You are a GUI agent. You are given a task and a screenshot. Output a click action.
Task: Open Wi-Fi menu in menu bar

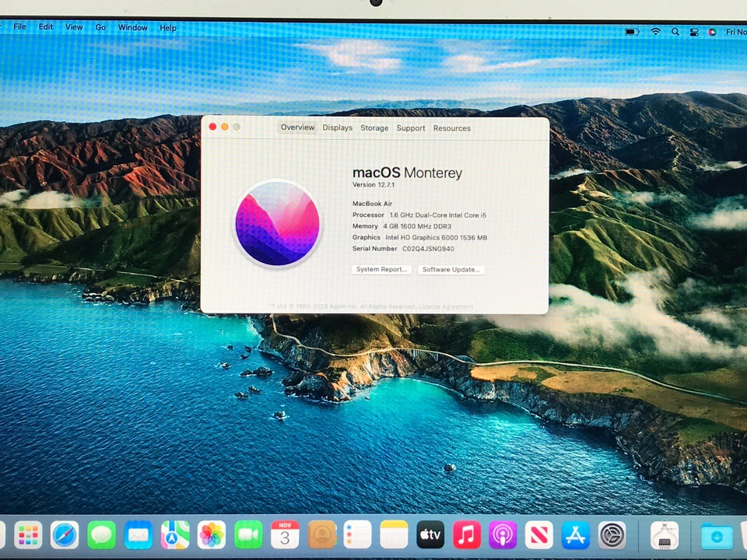click(x=656, y=32)
